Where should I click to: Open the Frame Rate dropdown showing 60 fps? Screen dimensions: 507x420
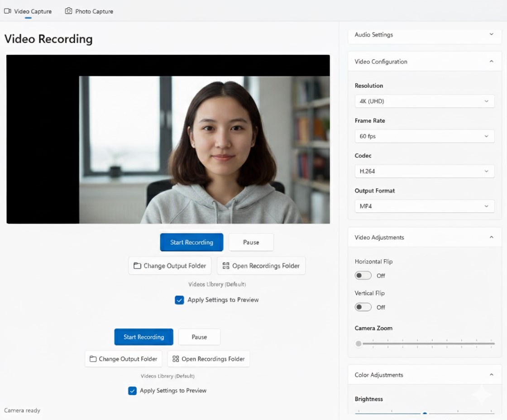pyautogui.click(x=424, y=136)
